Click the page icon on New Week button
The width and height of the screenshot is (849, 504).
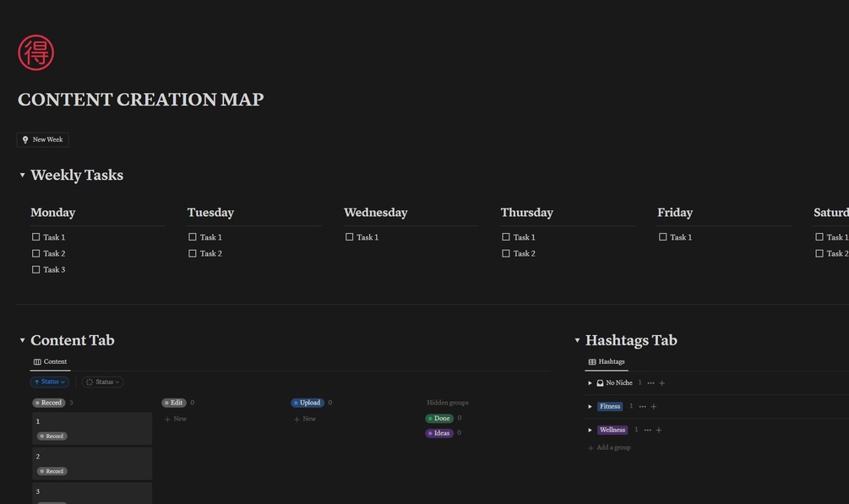click(x=27, y=139)
